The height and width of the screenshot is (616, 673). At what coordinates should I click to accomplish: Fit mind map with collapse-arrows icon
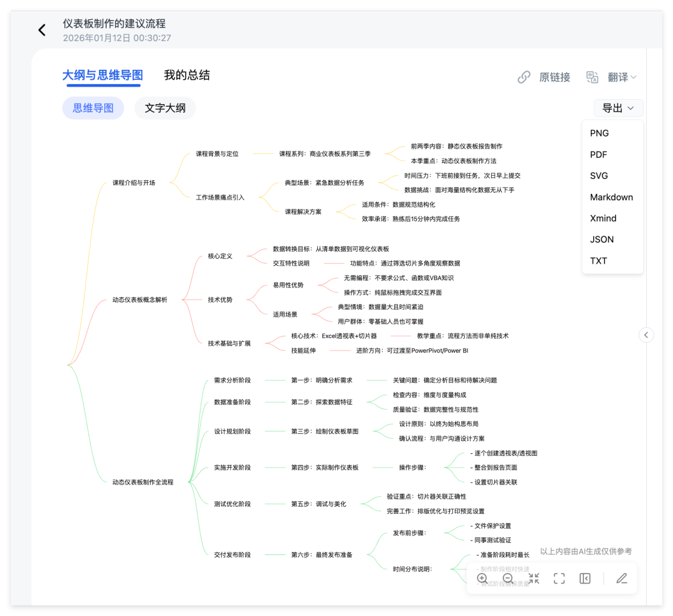(533, 579)
